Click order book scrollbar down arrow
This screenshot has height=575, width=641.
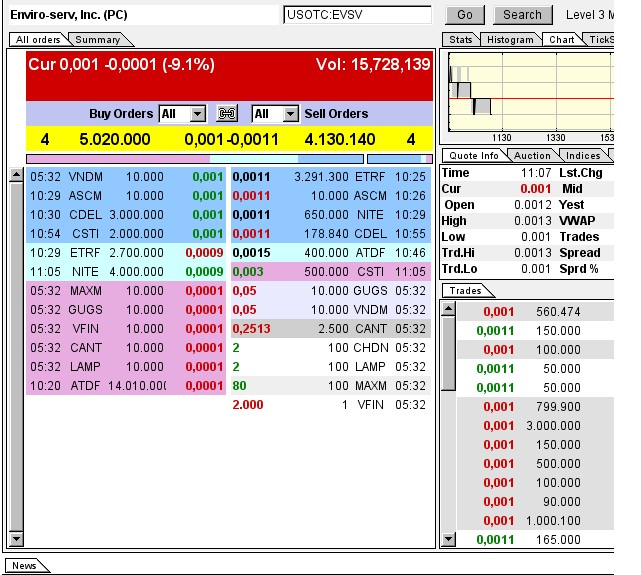pos(16,539)
